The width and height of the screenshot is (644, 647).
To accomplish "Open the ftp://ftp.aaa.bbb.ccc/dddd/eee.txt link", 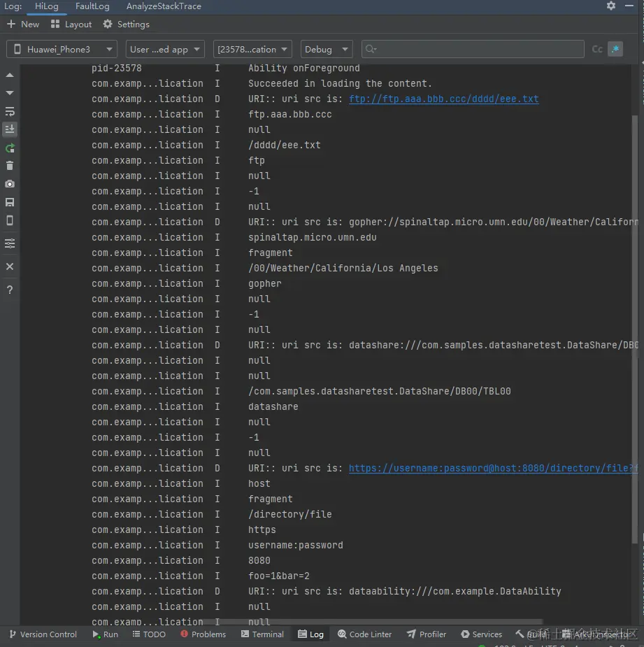I will click(444, 99).
